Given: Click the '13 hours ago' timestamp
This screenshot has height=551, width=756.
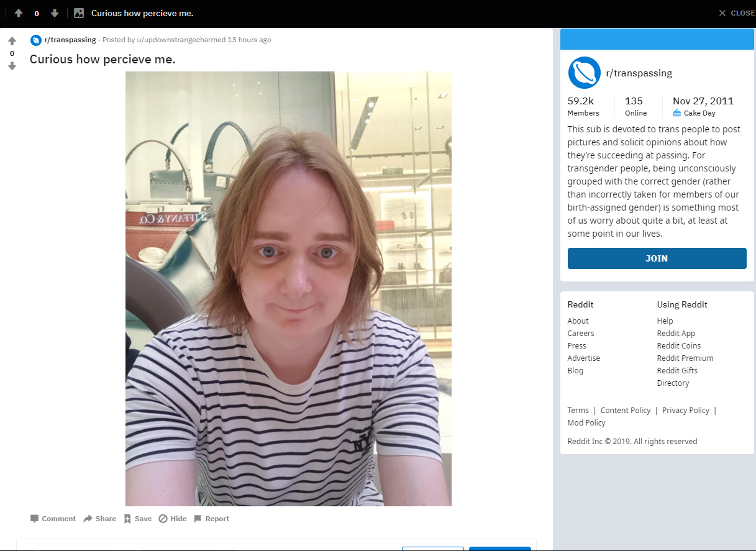Looking at the screenshot, I should (x=250, y=40).
